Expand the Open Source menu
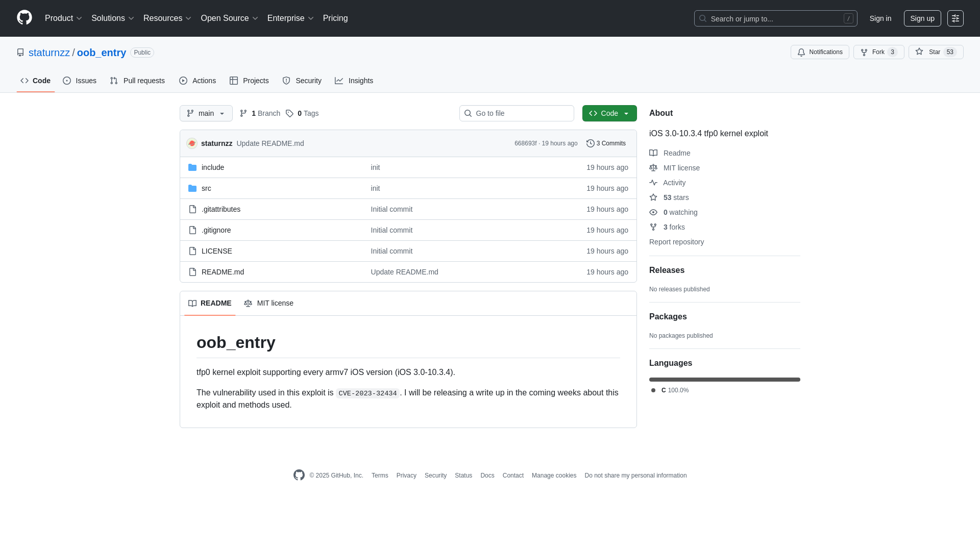980x551 pixels. point(230,18)
